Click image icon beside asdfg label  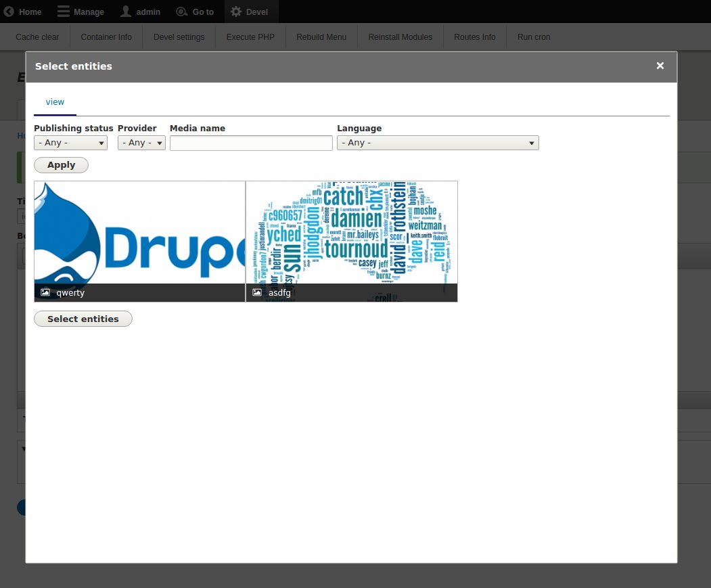(x=257, y=292)
